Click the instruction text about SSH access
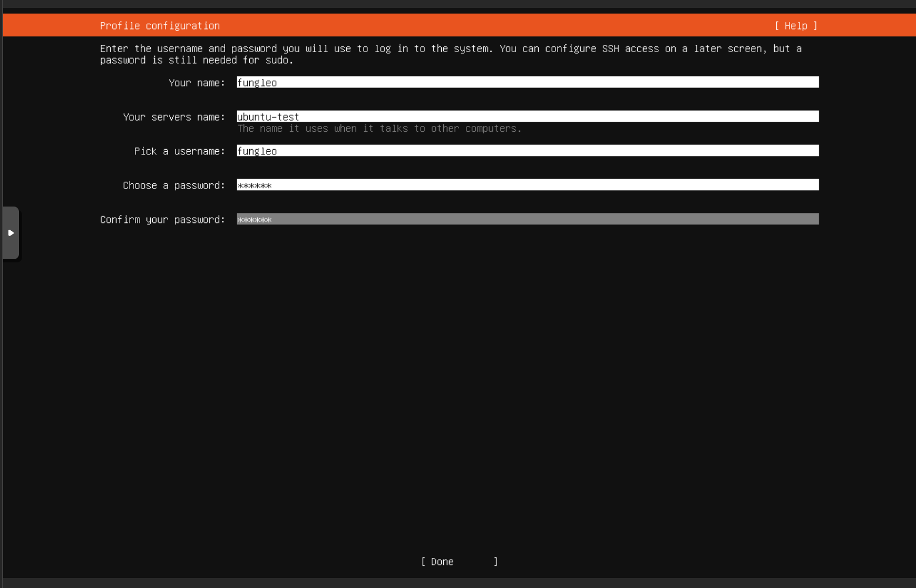Screen dimensions: 916x588 click(451, 54)
